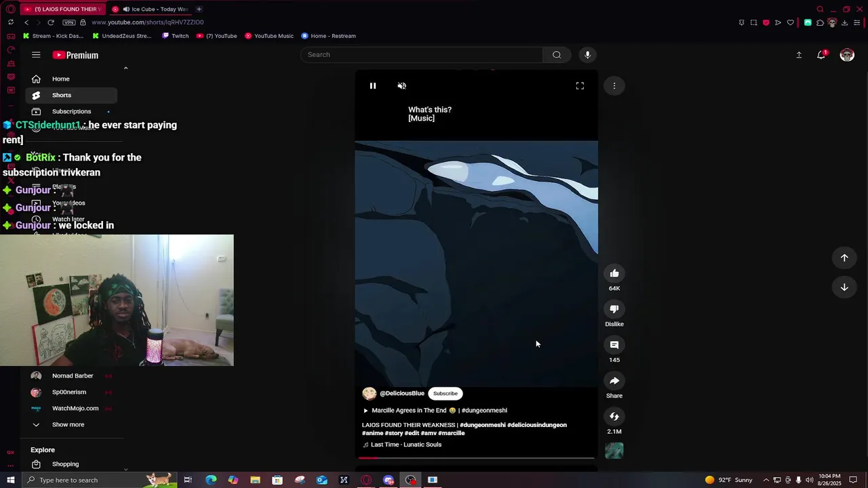
Task: Toggle the YouTube guide hamburger menu
Action: (36, 55)
